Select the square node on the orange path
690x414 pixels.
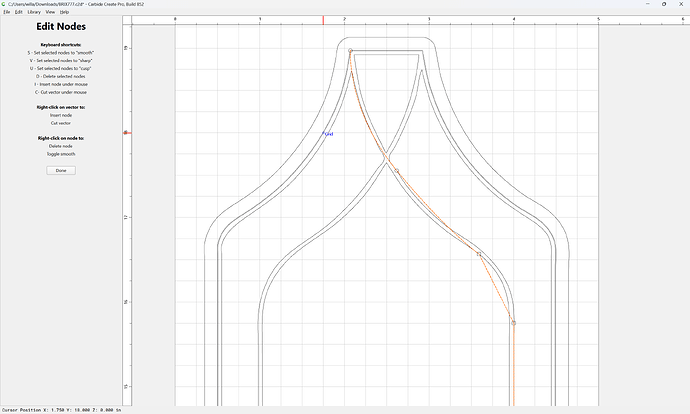point(479,254)
